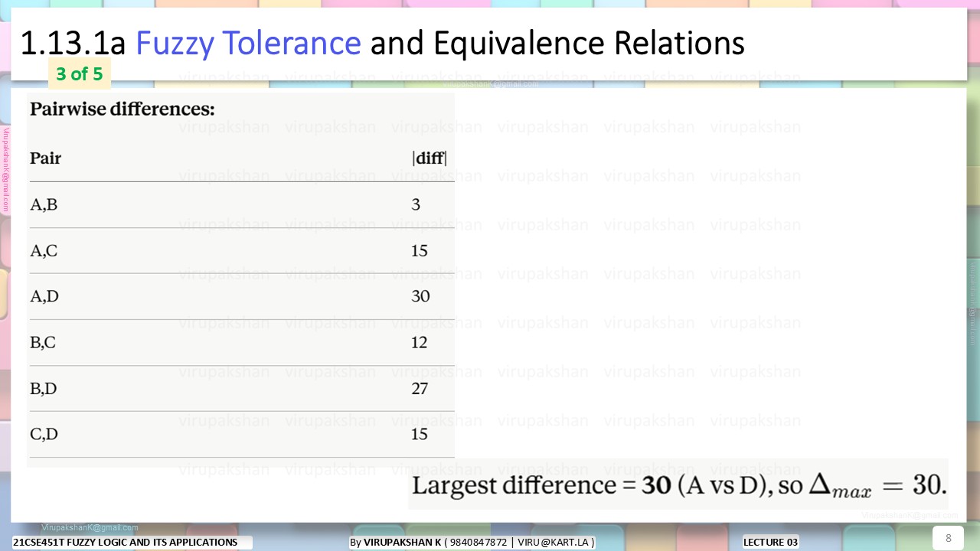Click the "21CSE451T FUZZY LOGIC AND ITS APPLICATIONS" footer
Viewport: 980px width, 551px height.
[126, 542]
